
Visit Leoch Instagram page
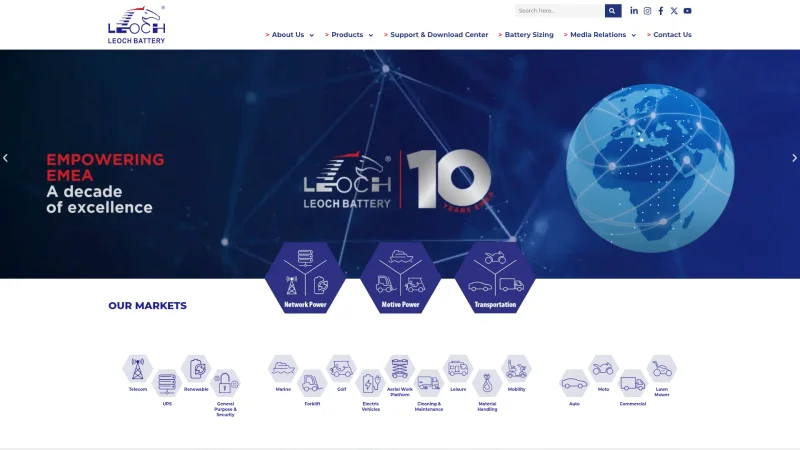(647, 11)
